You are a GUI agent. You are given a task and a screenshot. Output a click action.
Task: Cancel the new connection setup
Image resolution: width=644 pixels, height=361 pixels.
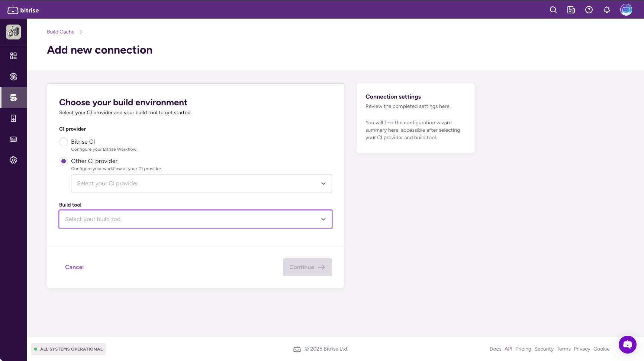coord(74,267)
